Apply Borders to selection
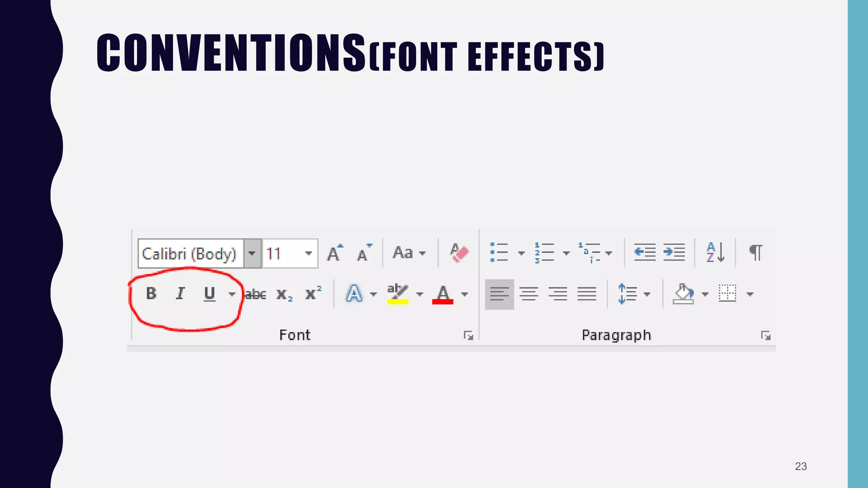The width and height of the screenshot is (868, 488). [728, 293]
